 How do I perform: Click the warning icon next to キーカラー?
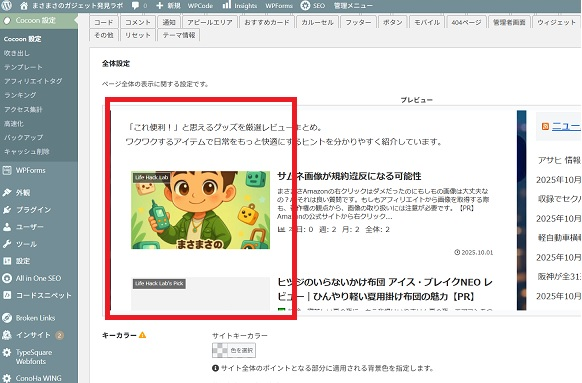[143, 335]
